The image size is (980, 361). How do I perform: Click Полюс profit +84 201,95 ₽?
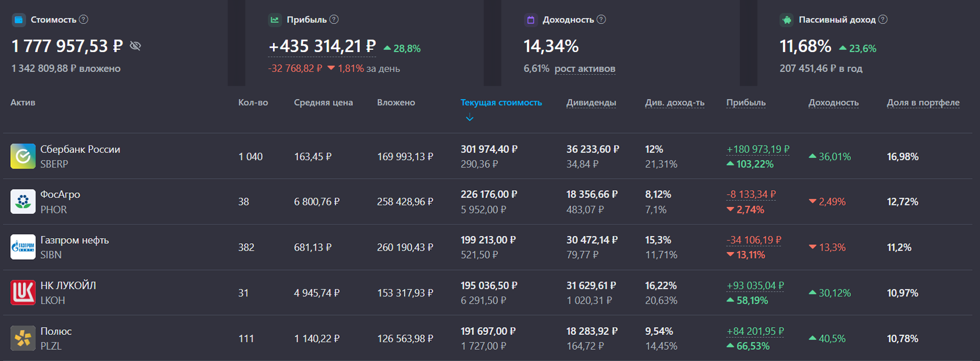pos(755,332)
